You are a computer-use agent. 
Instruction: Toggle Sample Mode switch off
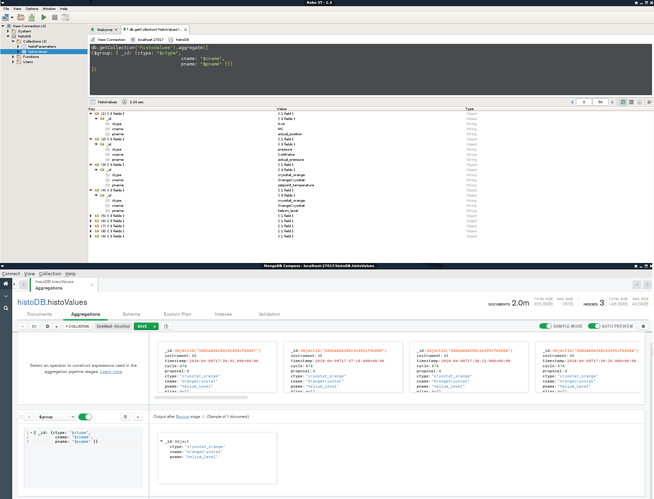[x=545, y=326]
